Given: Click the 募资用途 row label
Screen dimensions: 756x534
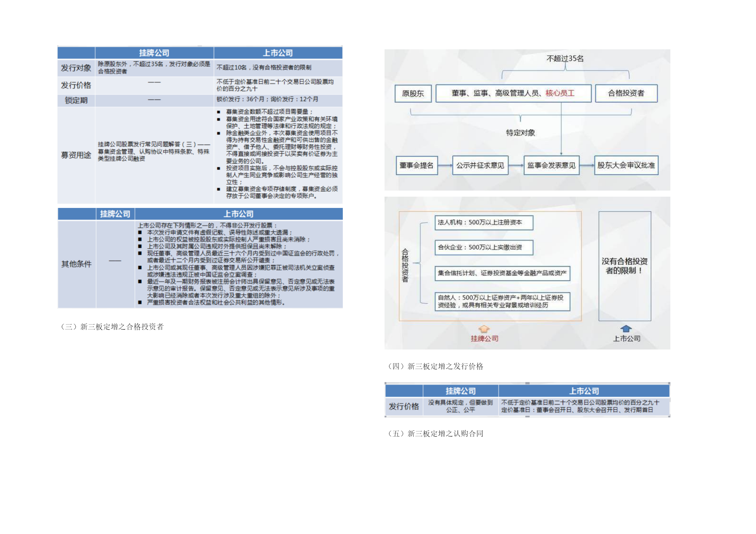Looking at the screenshot, I should point(76,155).
